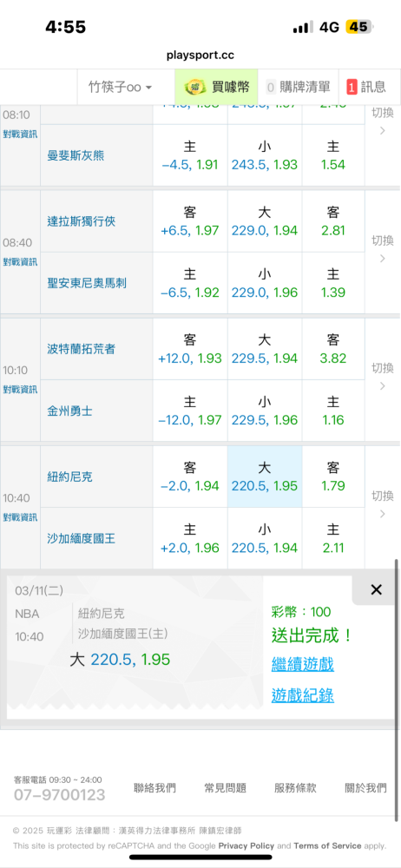The height and width of the screenshot is (868, 401).
Task: Open 對戰資訊 for the 10:40 game
Action: [x=20, y=517]
